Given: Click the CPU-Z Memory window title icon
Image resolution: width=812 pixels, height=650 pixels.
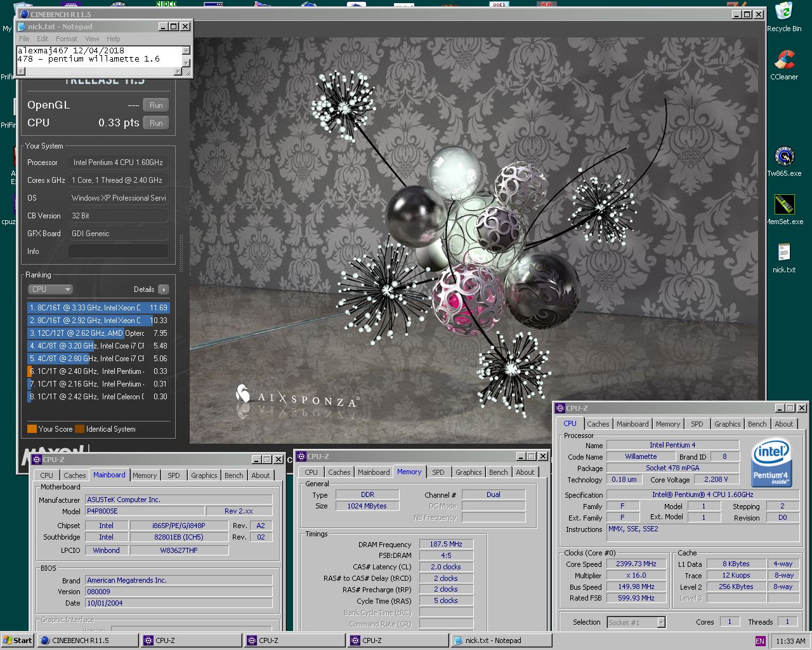Looking at the screenshot, I should [x=301, y=456].
